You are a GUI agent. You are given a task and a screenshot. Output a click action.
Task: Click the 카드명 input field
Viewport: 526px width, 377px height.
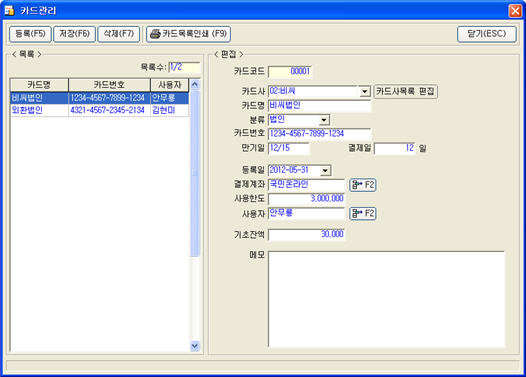click(x=320, y=106)
